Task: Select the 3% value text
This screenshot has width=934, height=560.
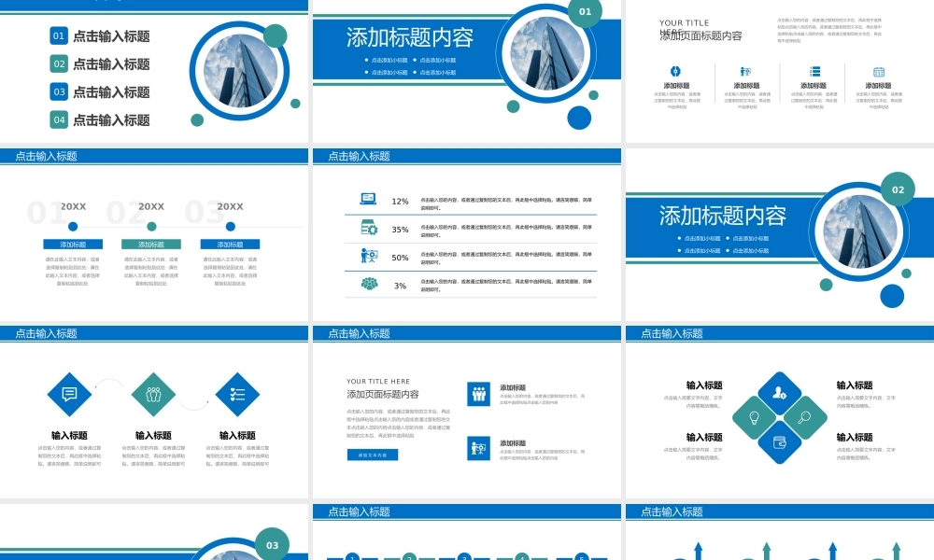Action: (x=401, y=286)
